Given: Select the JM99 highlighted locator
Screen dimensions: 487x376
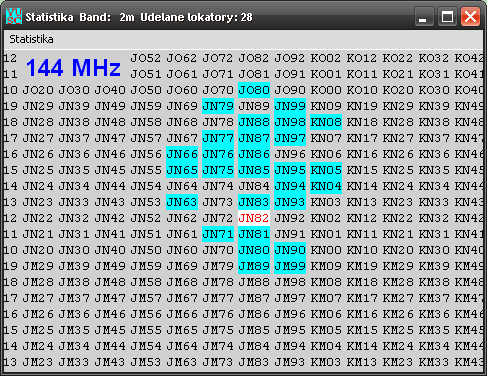Looking at the screenshot, I should tap(290, 266).
